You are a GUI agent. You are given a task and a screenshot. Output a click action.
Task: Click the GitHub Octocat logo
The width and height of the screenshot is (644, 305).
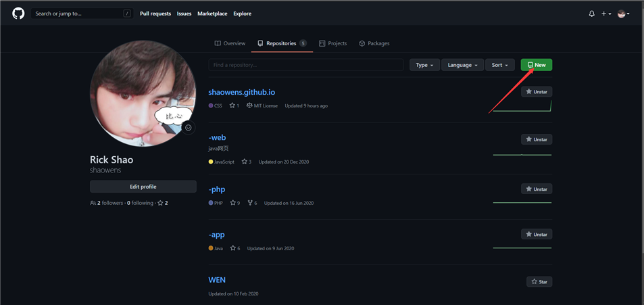(18, 14)
